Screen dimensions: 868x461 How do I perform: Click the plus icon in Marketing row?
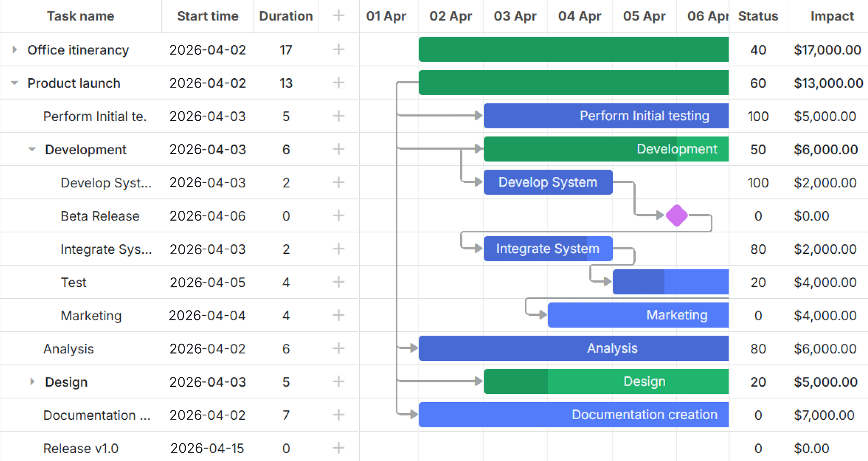click(x=338, y=315)
